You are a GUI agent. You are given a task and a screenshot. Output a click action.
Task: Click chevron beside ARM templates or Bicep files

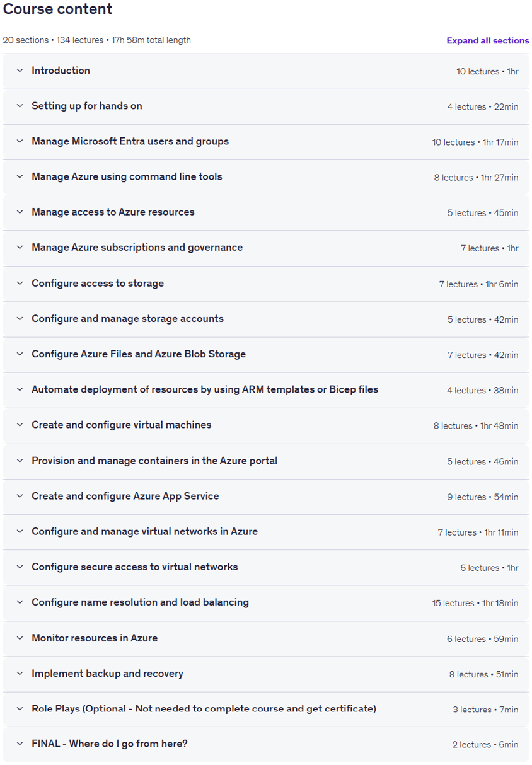coord(20,389)
